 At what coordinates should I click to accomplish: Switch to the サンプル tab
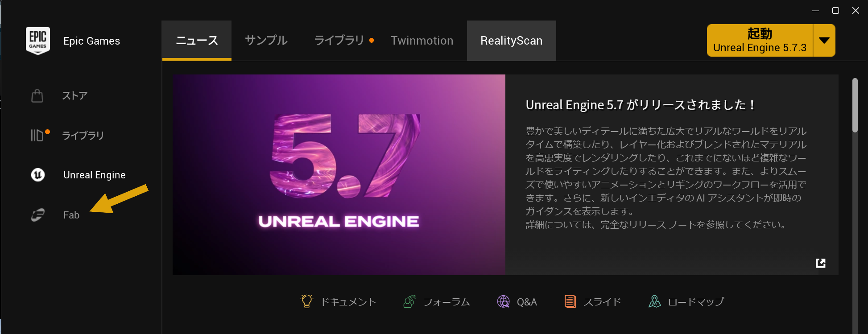point(266,41)
